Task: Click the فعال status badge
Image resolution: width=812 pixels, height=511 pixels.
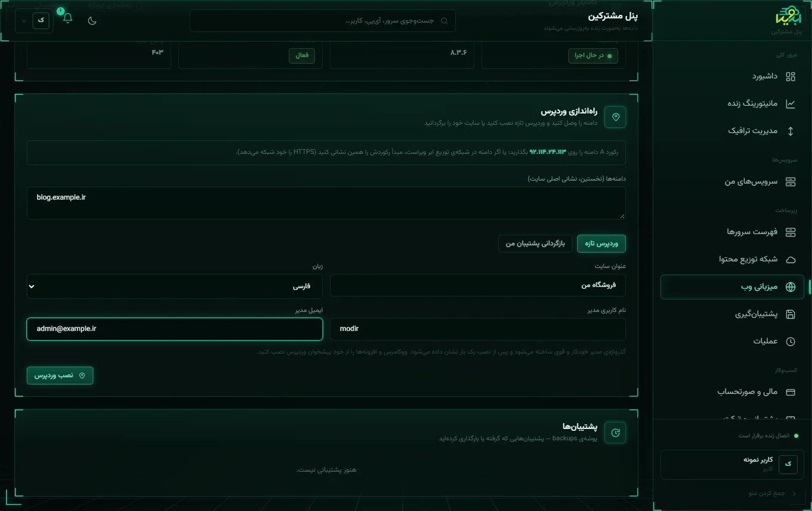Action: (x=302, y=55)
